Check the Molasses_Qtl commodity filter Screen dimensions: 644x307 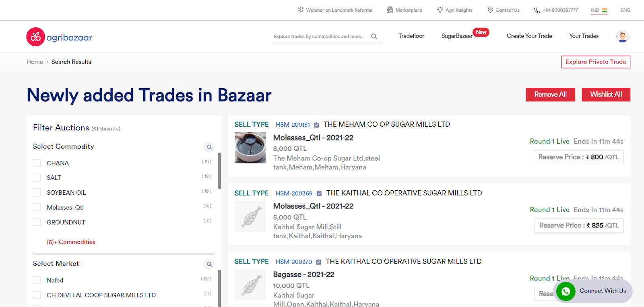[x=37, y=207]
